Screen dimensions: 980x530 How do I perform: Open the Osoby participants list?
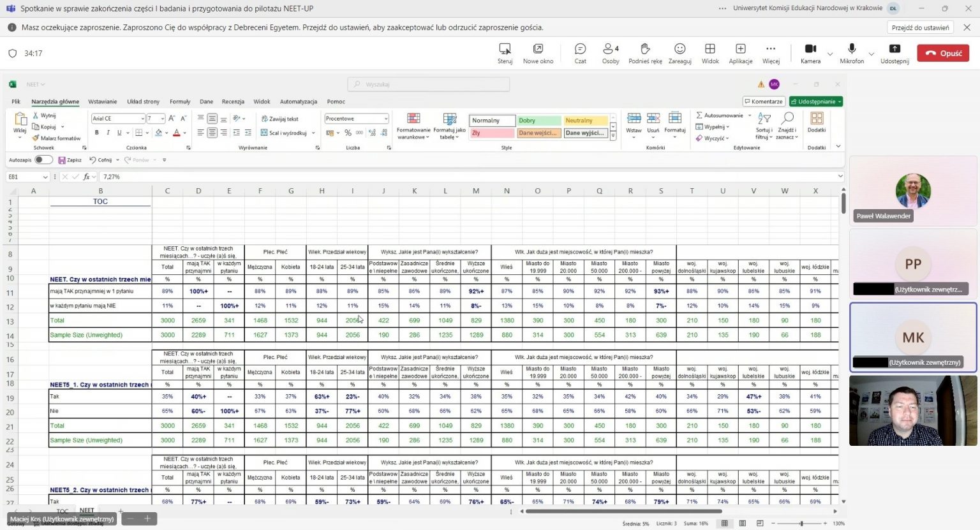coord(610,50)
